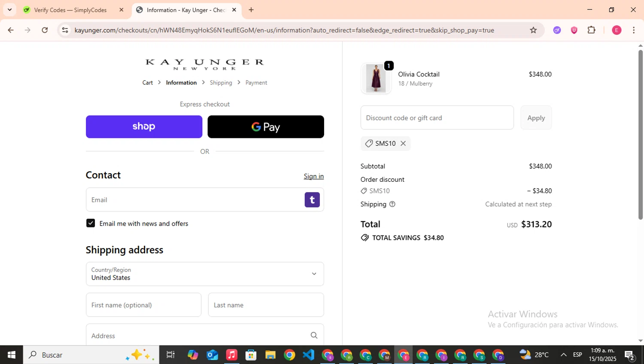Click the Payment breadcrumb step
This screenshot has height=364, width=644.
click(x=256, y=83)
